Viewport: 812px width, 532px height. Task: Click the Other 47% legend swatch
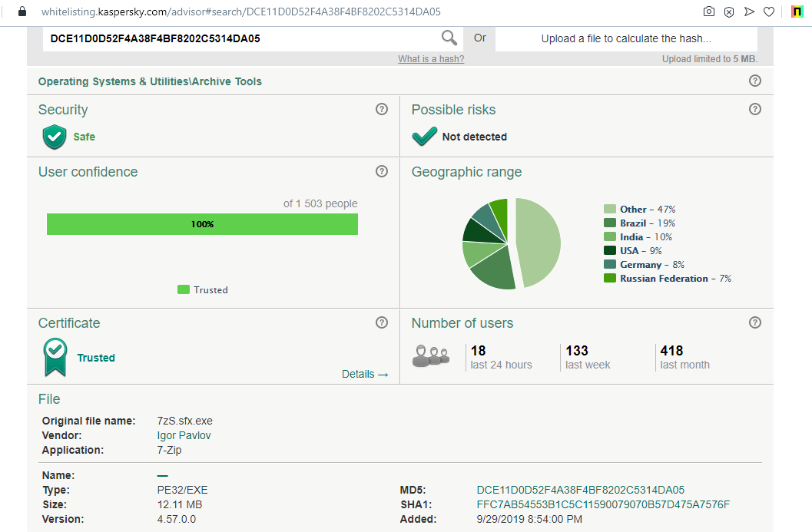(609, 209)
